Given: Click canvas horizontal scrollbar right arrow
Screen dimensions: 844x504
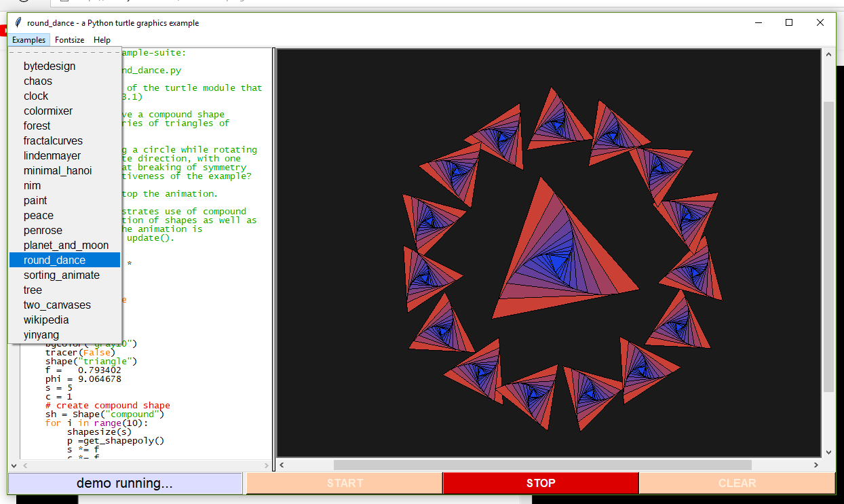Looking at the screenshot, I should (816, 465).
